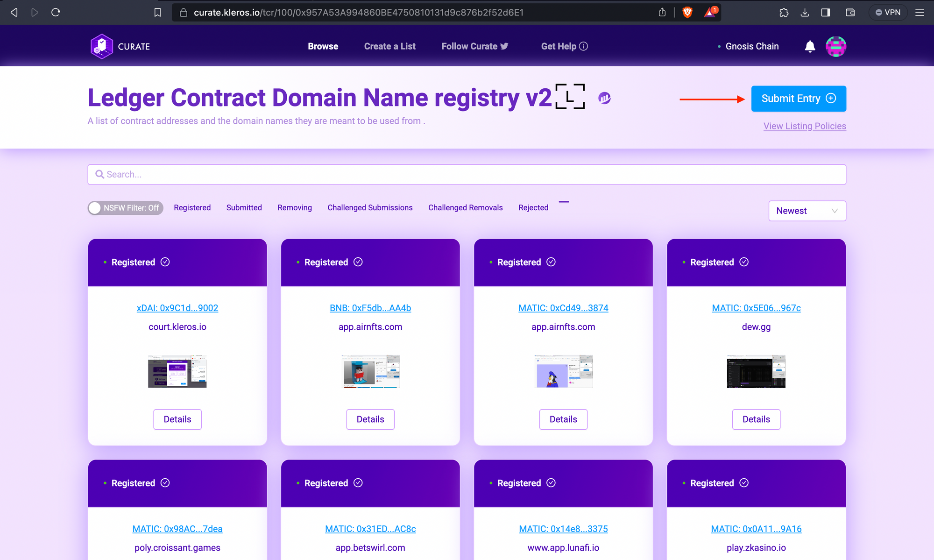Click the user avatar identicon
The height and width of the screenshot is (560, 934).
[x=835, y=46]
